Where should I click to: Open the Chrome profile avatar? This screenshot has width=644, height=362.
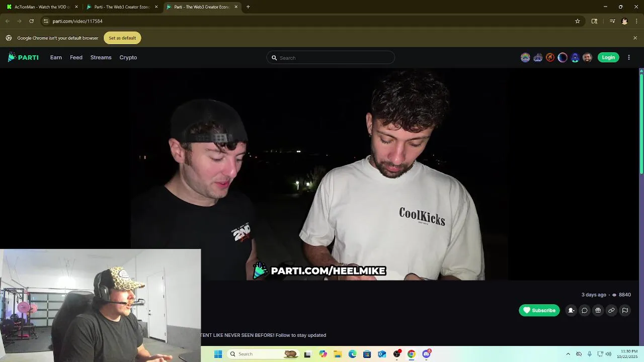pos(624,21)
